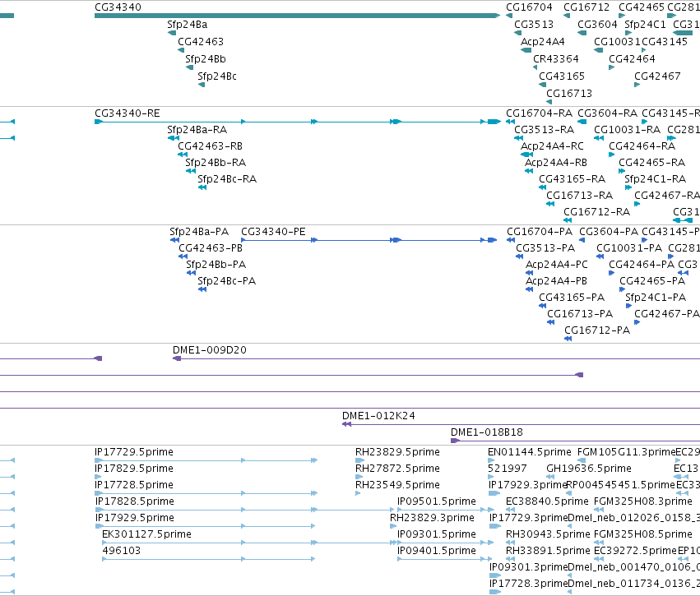Click the CG16713 gene label
This screenshot has height=596, width=700.
coord(569,94)
